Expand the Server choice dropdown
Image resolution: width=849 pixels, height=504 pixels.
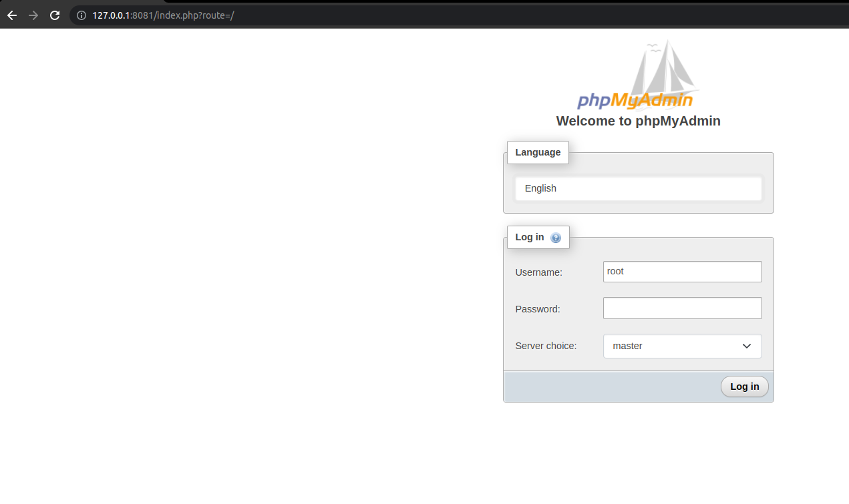click(682, 346)
